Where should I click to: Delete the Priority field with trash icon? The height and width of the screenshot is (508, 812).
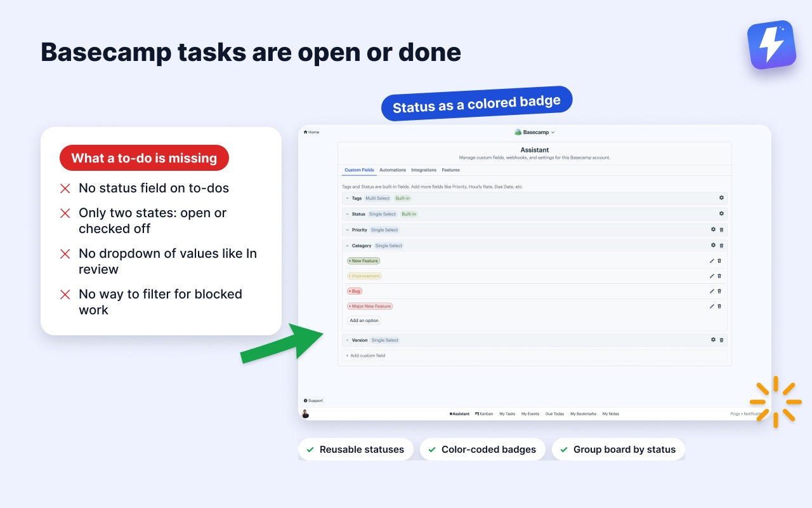721,230
